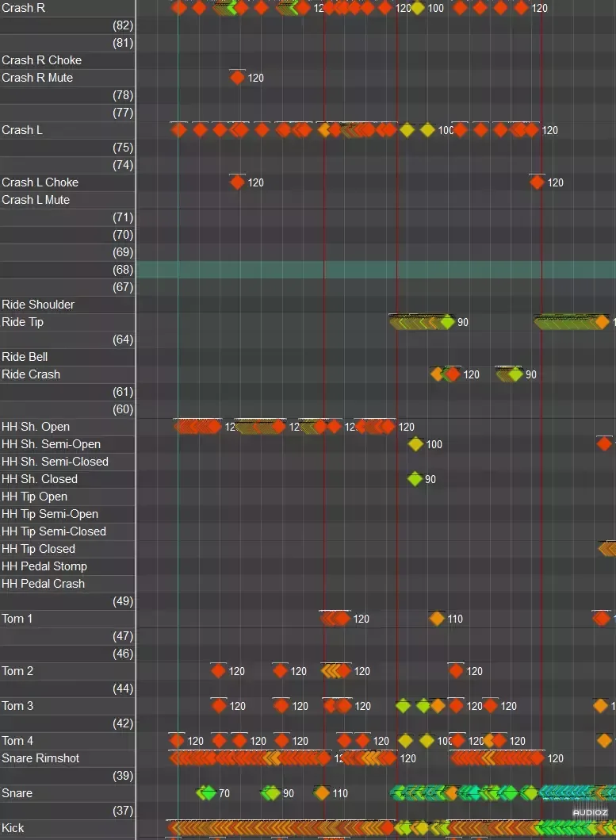Select the Snare Rimshot lane label
The image size is (616, 840).
40,758
